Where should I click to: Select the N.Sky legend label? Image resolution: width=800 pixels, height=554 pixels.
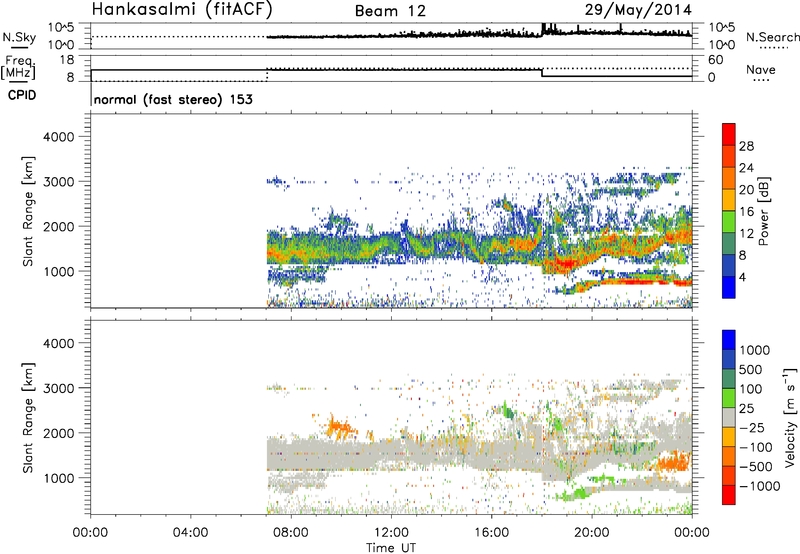coord(19,37)
